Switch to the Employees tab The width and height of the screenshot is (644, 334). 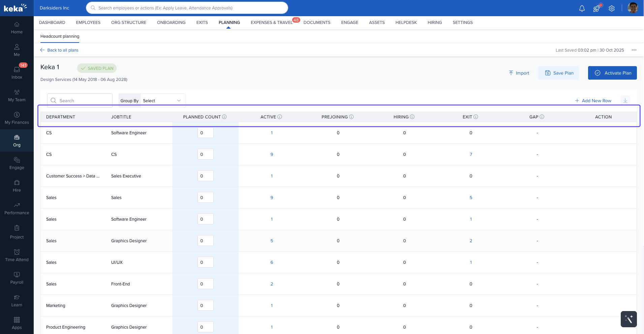[88, 23]
